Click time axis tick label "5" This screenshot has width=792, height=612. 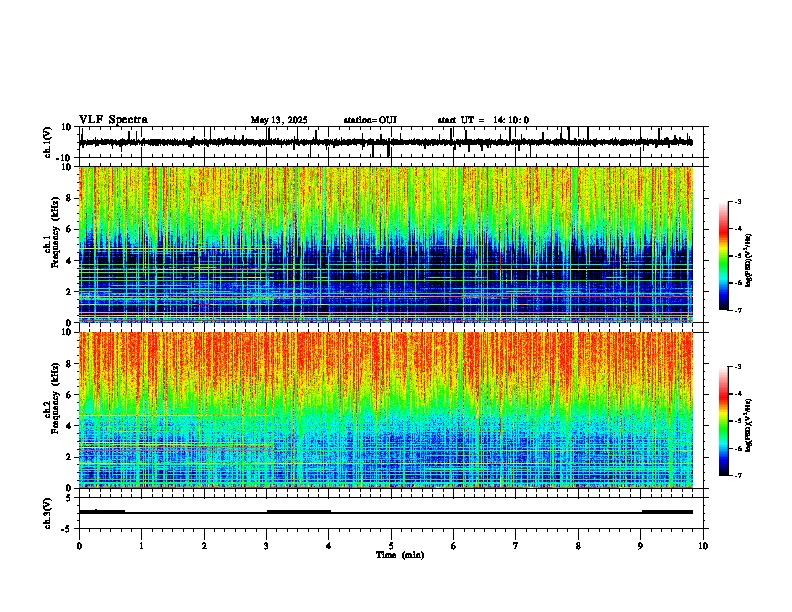[x=391, y=546]
